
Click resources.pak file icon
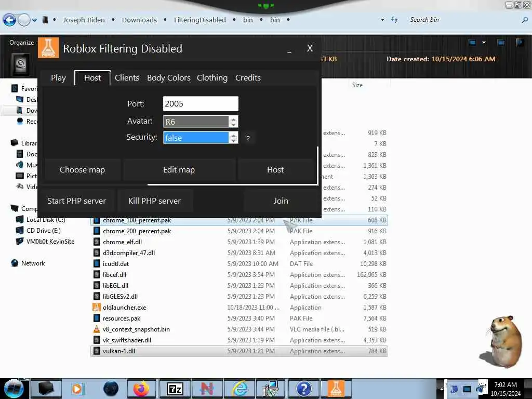[97, 318]
